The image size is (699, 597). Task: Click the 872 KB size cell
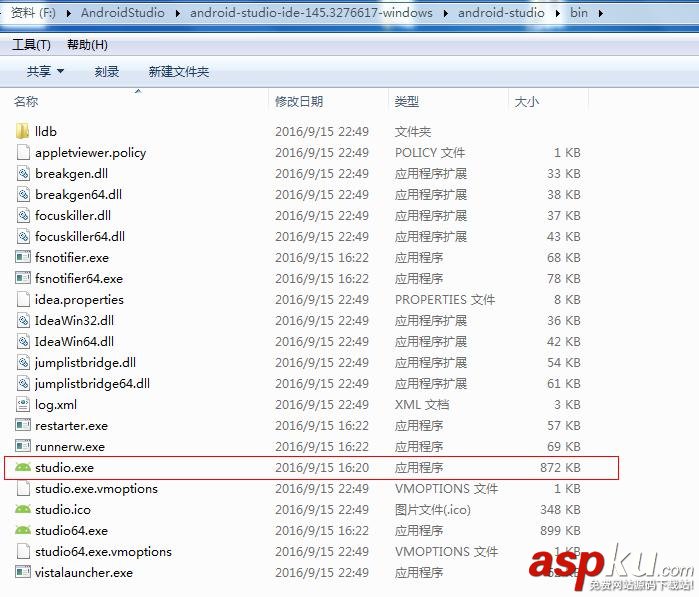click(560, 467)
